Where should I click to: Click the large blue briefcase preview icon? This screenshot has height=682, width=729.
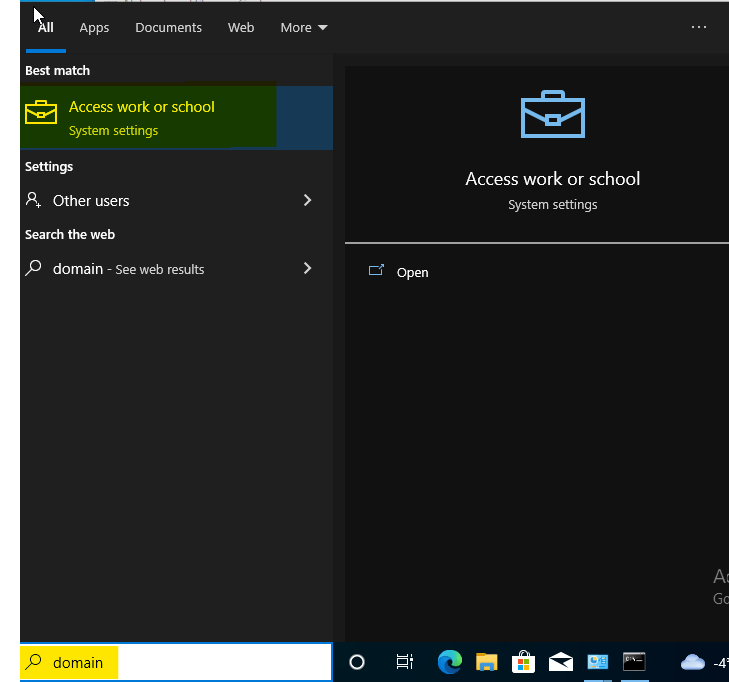tap(553, 114)
